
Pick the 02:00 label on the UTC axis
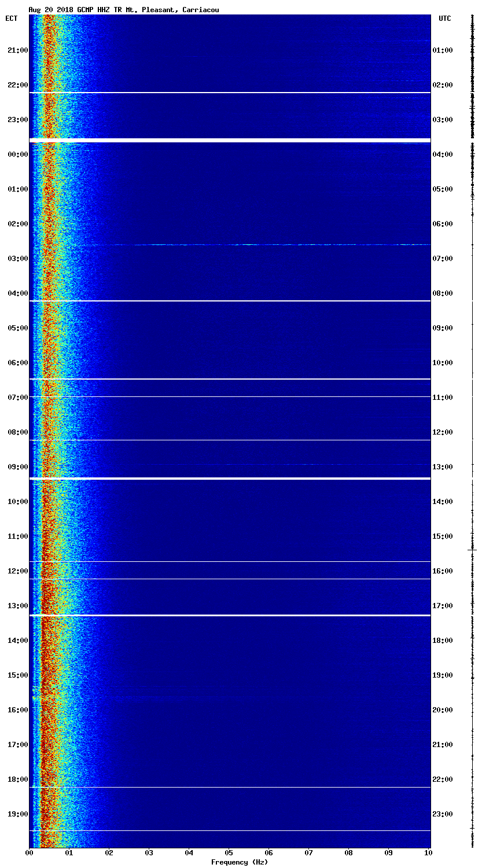click(443, 85)
